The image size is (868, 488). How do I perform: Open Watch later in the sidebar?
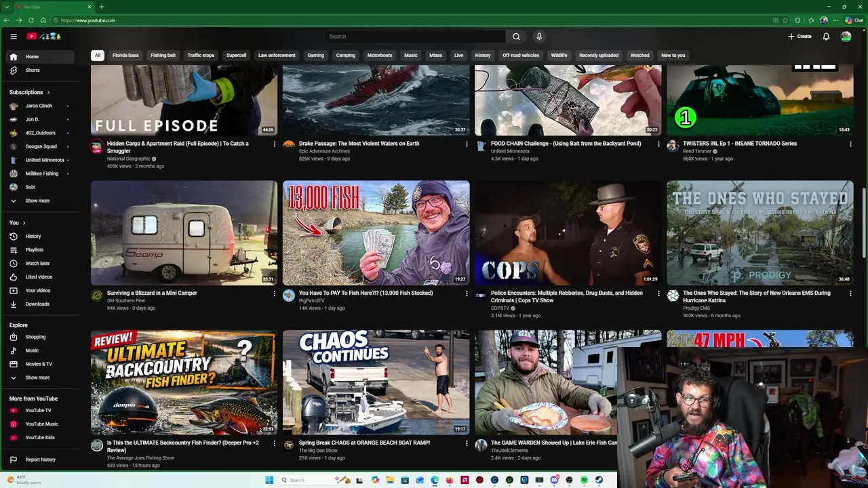tap(41, 264)
